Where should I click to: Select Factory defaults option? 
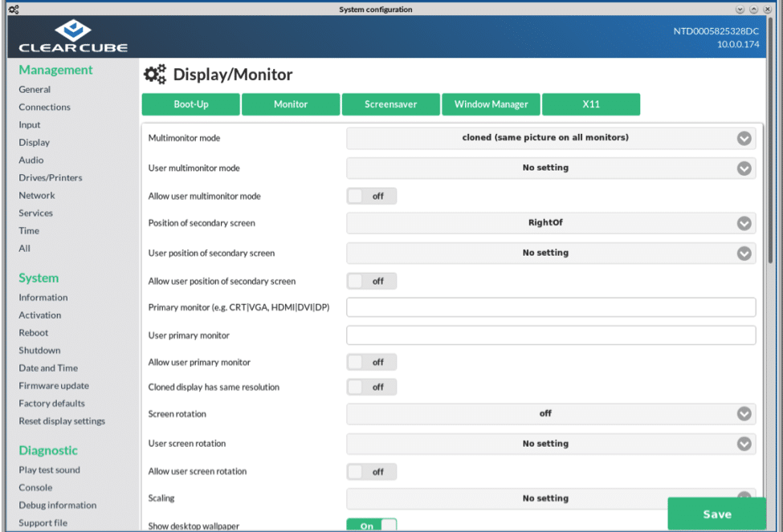(x=52, y=404)
